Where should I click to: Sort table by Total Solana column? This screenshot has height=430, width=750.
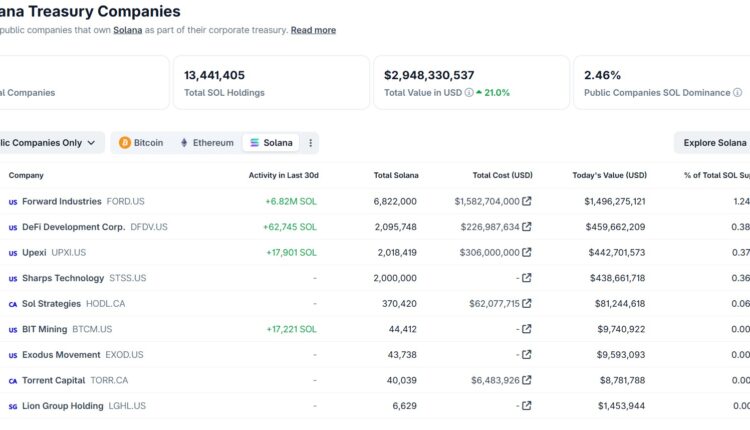[x=396, y=175]
